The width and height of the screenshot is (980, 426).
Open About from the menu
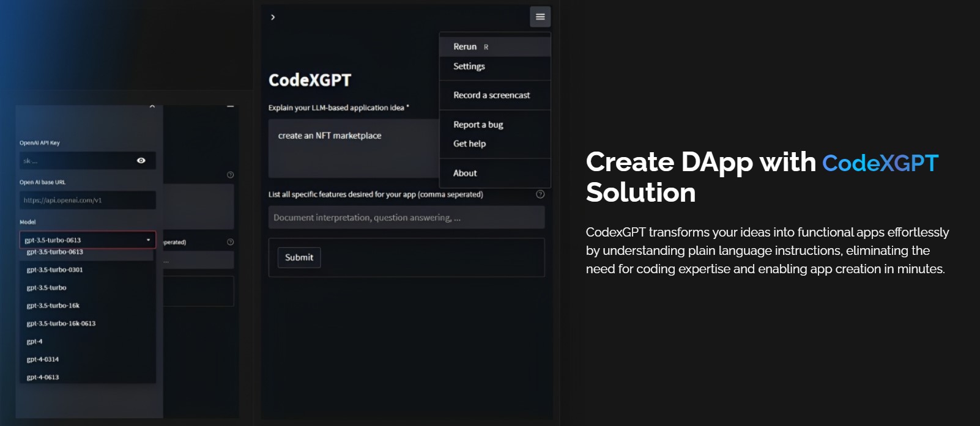[465, 173]
